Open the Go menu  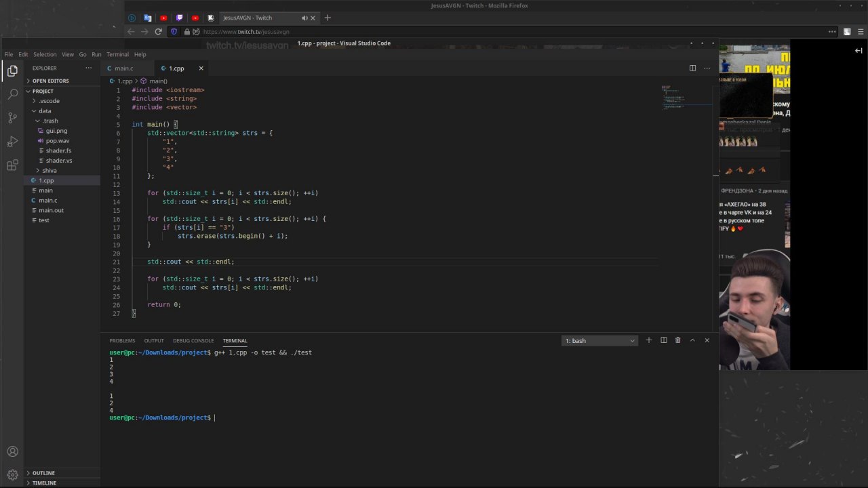pos(83,54)
